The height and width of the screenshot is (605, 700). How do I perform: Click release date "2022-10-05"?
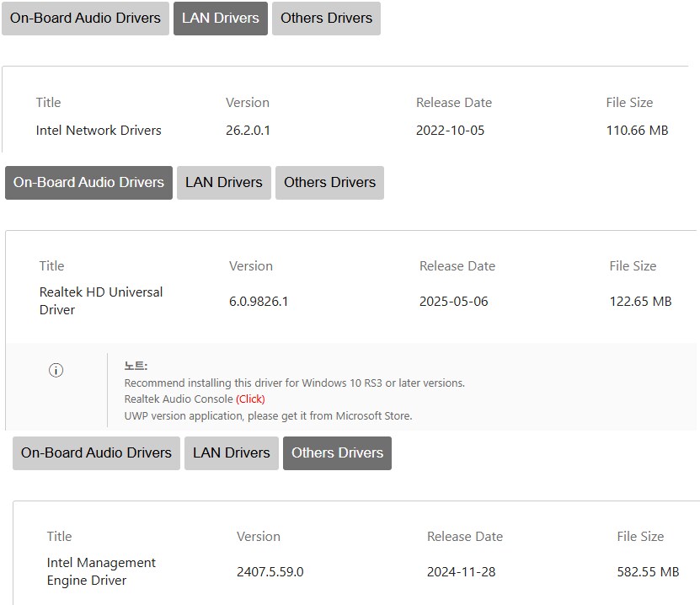point(450,131)
